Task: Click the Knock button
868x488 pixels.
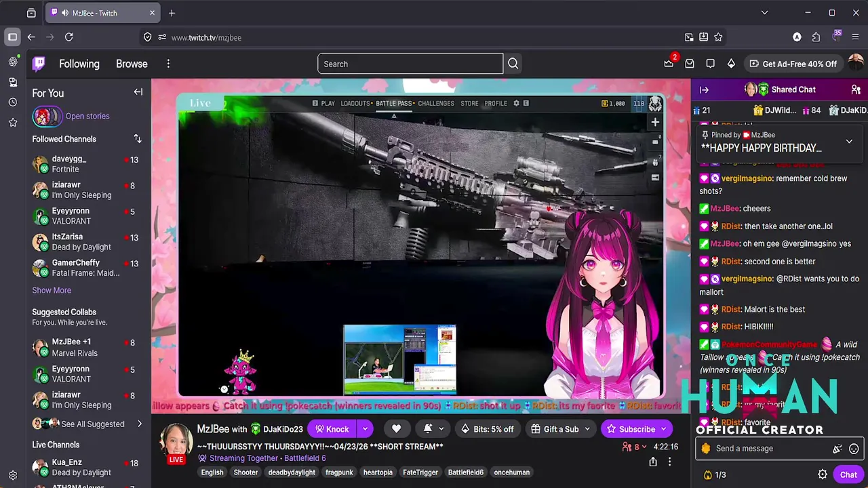Action: coord(332,428)
